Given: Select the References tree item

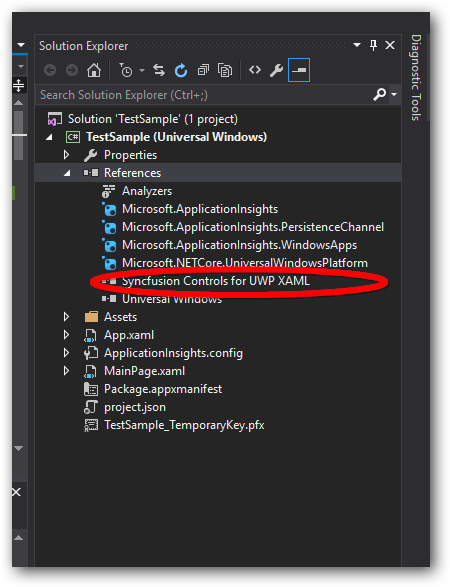Looking at the screenshot, I should coord(133,173).
